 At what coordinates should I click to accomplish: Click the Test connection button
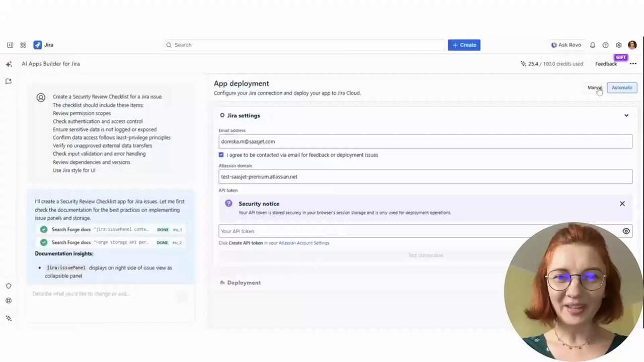(425, 255)
